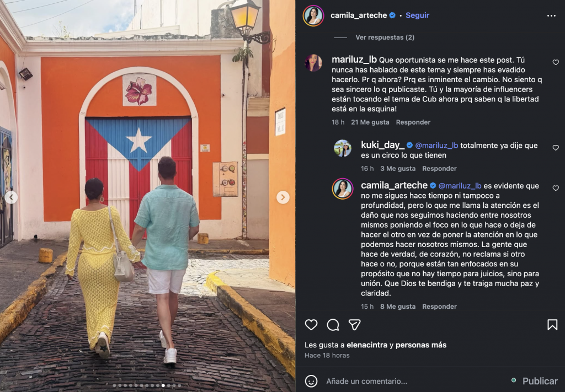Open more options three-dot menu

coord(551,15)
